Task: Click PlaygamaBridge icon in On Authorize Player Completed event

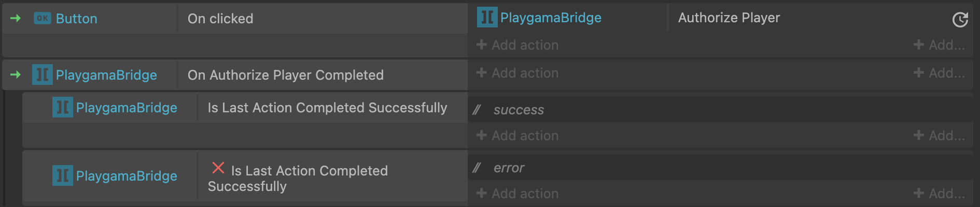Action: 43,75
